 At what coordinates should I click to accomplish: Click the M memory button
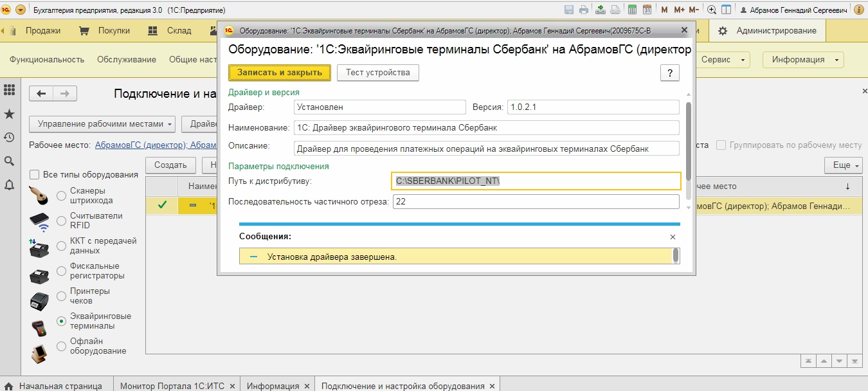(664, 10)
